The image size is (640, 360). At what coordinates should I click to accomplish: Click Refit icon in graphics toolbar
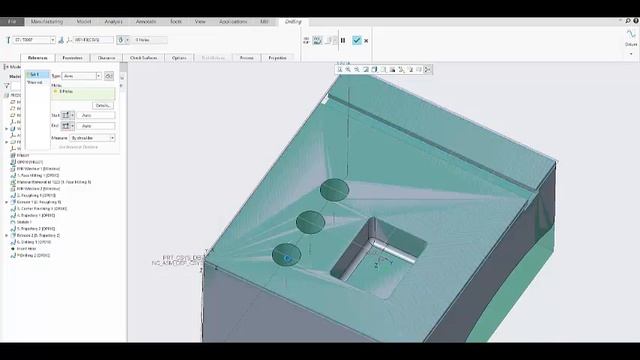point(340,69)
